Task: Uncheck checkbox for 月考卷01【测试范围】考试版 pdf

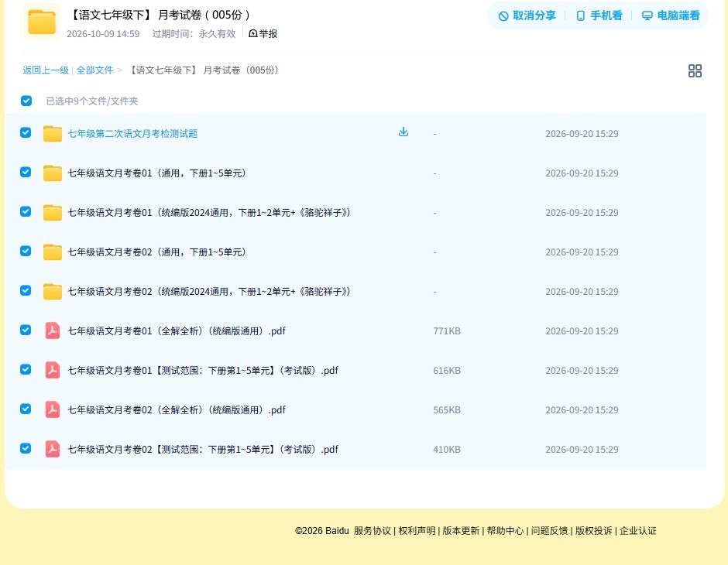Action: click(26, 369)
